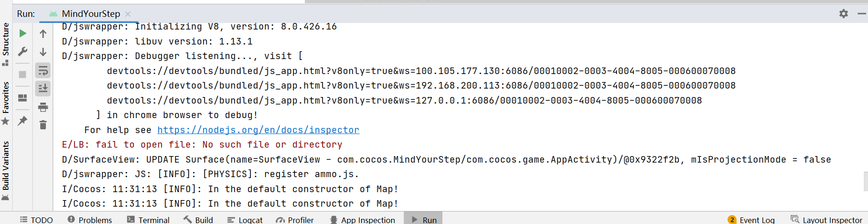The height and width of the screenshot is (224, 868).
Task: Hide the Run tool window
Action: tap(861, 14)
